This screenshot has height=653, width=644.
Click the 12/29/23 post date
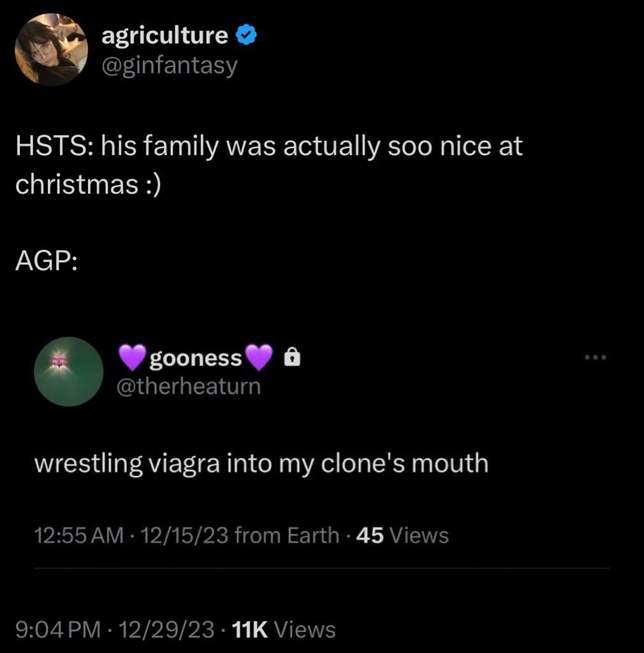pos(165,630)
